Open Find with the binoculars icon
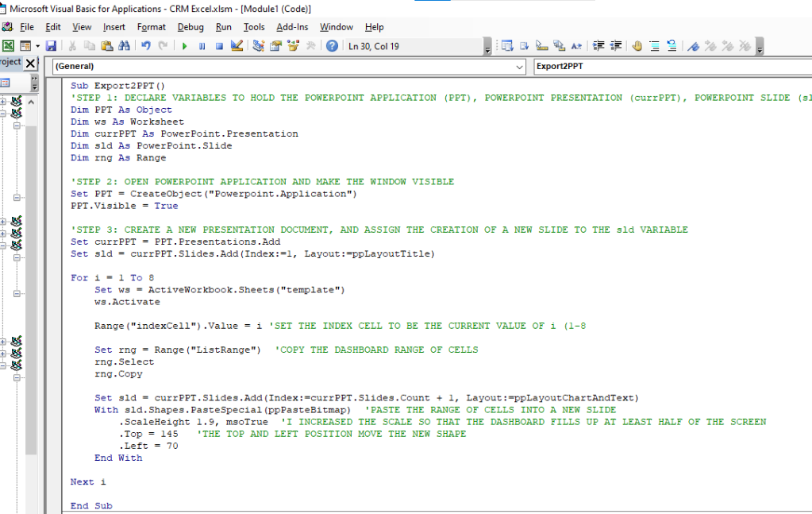Image resolution: width=812 pixels, height=514 pixels. pyautogui.click(x=125, y=46)
